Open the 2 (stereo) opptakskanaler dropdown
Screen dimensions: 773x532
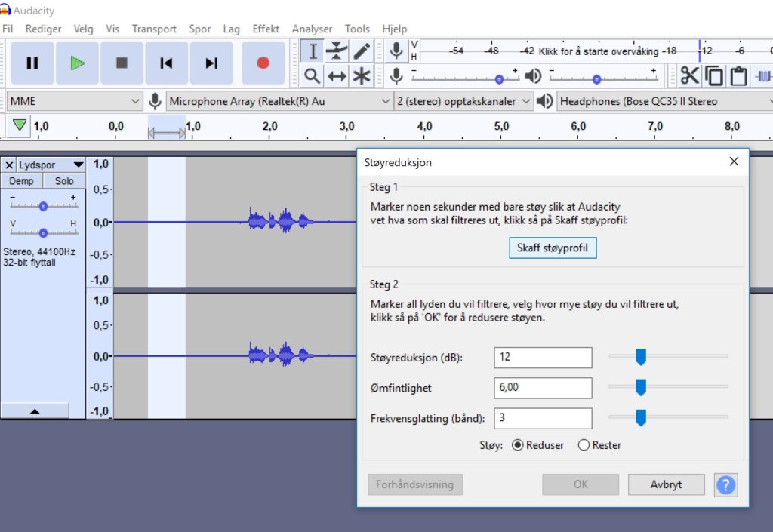[463, 101]
